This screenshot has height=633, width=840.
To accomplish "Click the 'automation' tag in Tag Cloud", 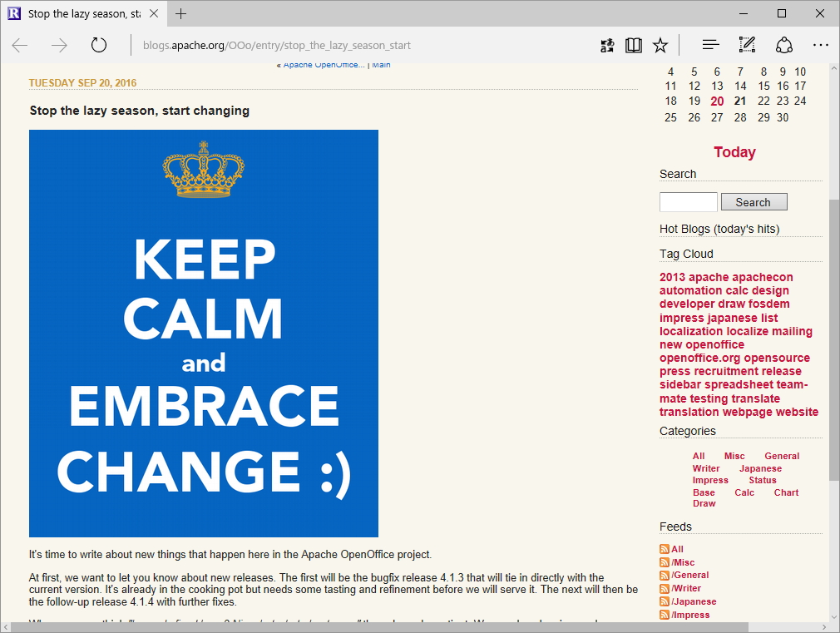I will [x=690, y=290].
